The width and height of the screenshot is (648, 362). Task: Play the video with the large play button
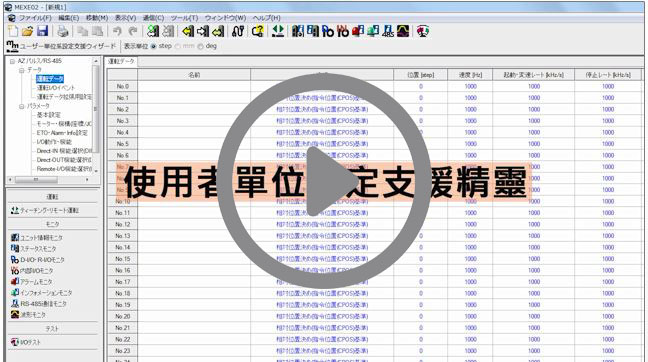pyautogui.click(x=324, y=181)
